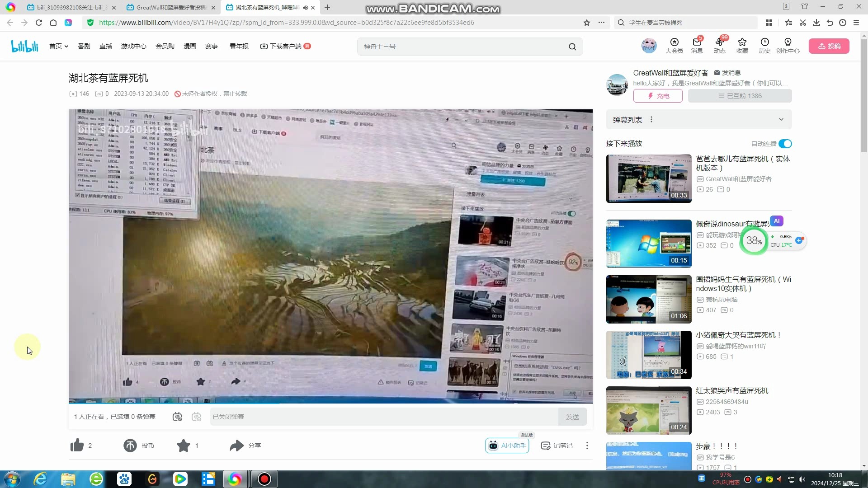This screenshot has width=868, height=488.
Task: Open more options three-dot menu below video
Action: click(587, 446)
